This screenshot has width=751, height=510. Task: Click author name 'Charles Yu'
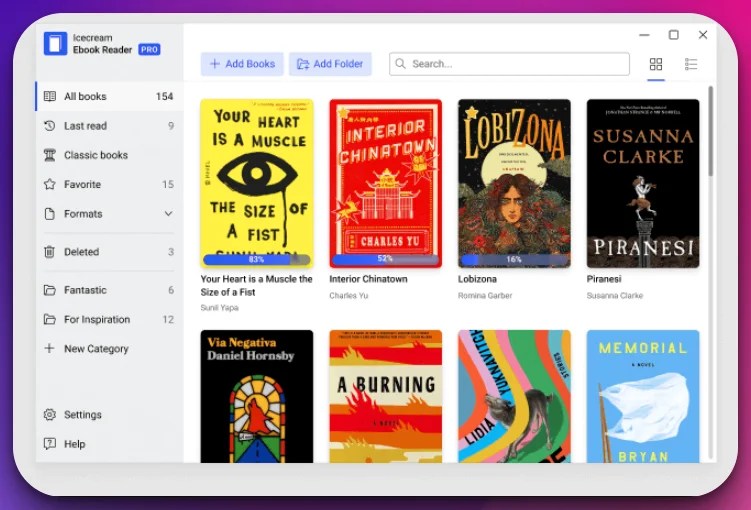point(349,295)
